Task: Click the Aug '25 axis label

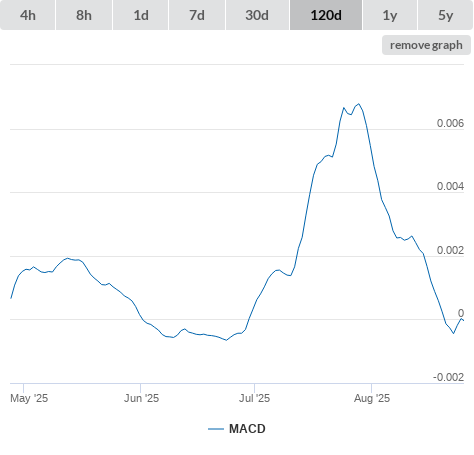Action: point(372,398)
